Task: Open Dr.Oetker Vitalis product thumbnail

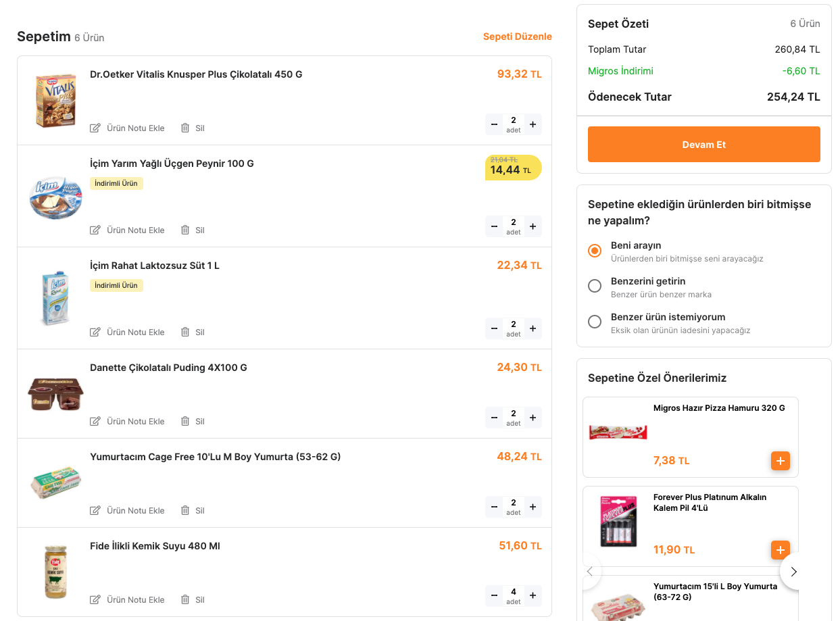Action: pos(56,101)
